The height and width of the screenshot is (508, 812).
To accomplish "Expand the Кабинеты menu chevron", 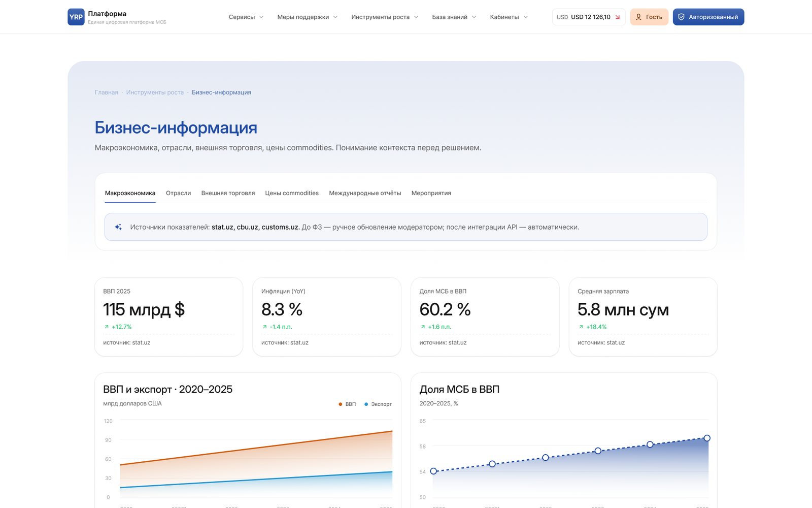I will [526, 17].
